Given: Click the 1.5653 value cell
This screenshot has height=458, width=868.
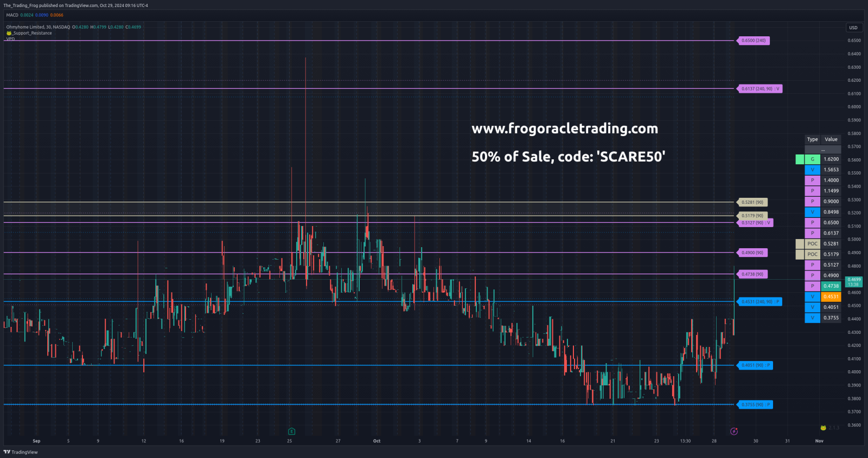Looking at the screenshot, I should 831,170.
